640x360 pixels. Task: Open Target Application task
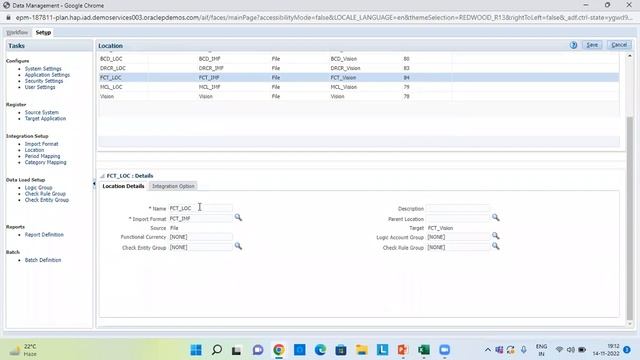coord(45,118)
